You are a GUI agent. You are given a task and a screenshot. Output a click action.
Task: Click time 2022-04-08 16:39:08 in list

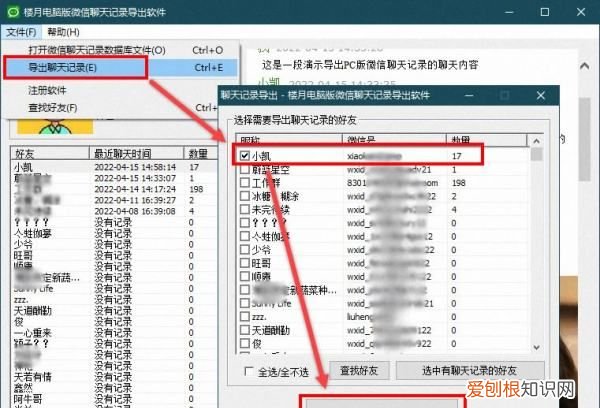point(135,211)
